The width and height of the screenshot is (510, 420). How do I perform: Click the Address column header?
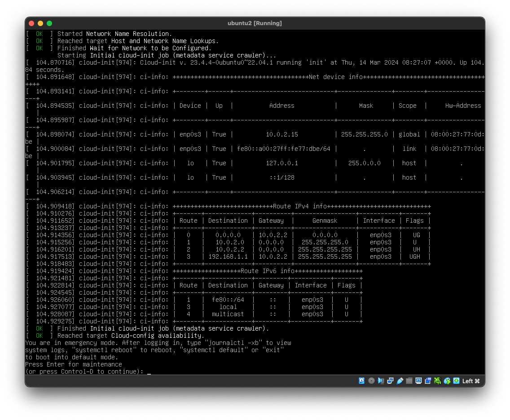pos(281,106)
